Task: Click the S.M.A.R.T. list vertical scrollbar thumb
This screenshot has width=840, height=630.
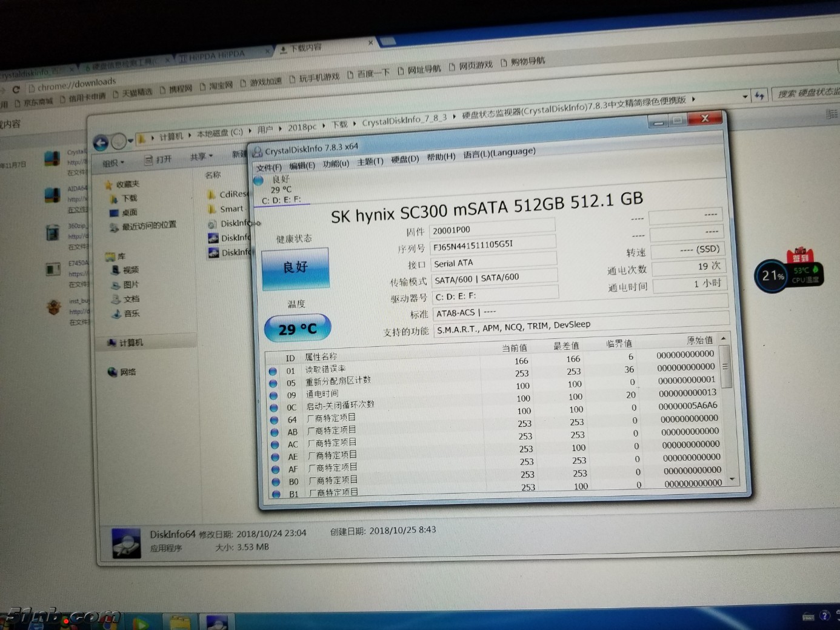Action: (725, 366)
